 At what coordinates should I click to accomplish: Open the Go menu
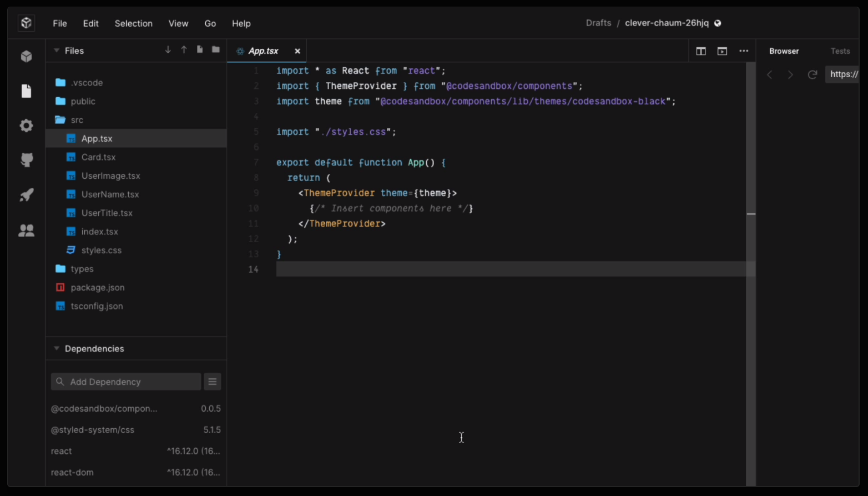point(210,23)
